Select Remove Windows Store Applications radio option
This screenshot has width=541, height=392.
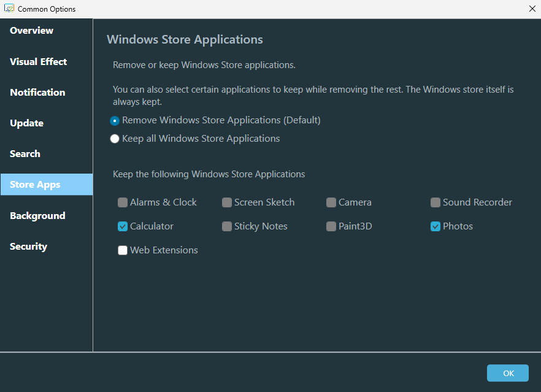115,121
